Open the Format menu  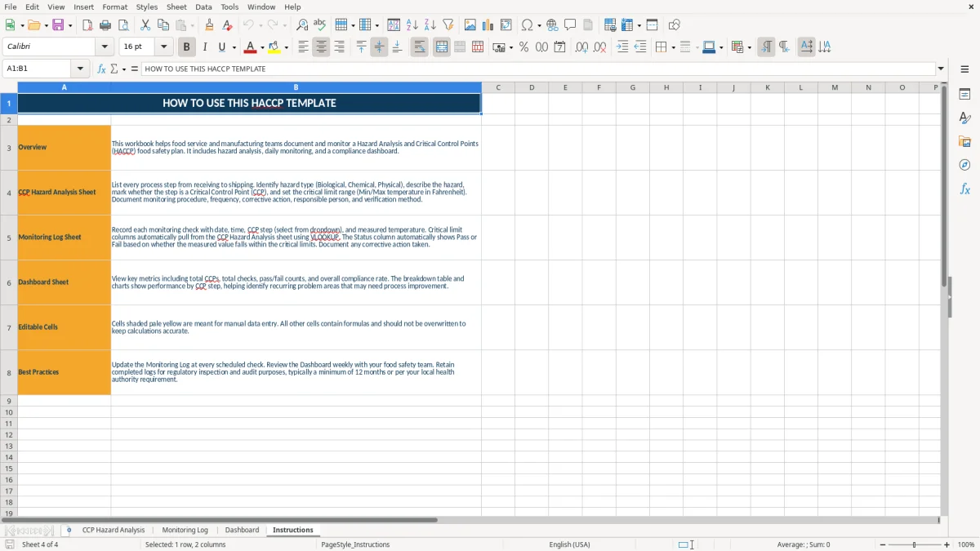point(114,7)
